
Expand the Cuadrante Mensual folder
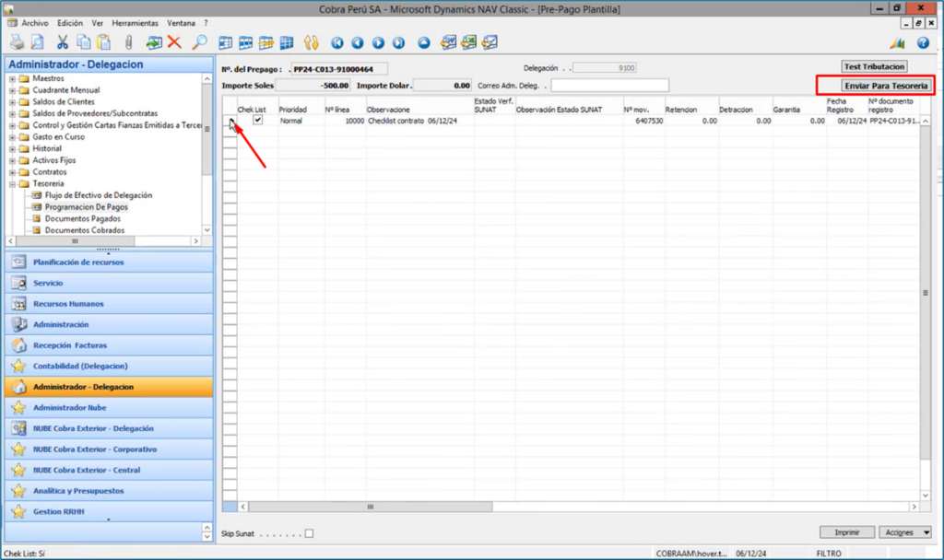point(12,90)
